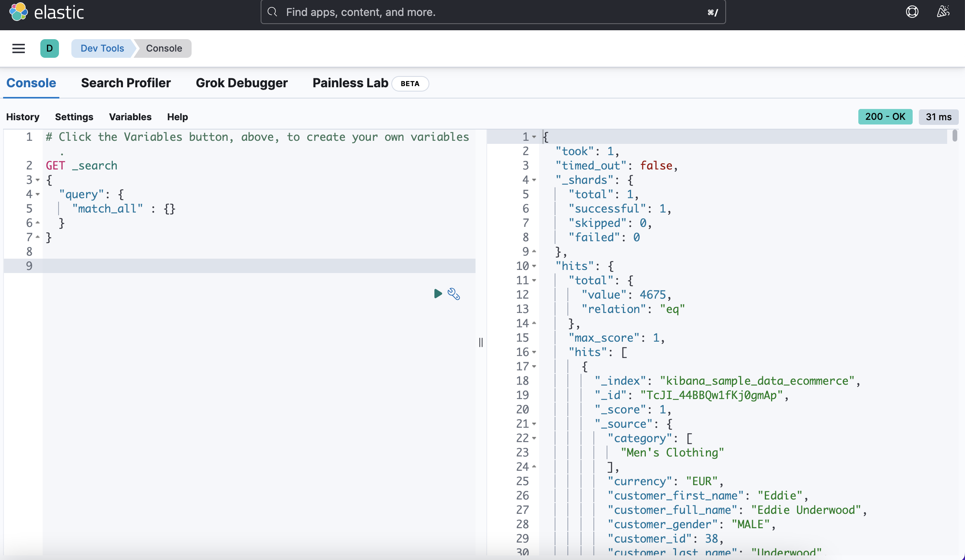Collapse response root at line 1
Image resolution: width=965 pixels, height=560 pixels.
point(534,137)
